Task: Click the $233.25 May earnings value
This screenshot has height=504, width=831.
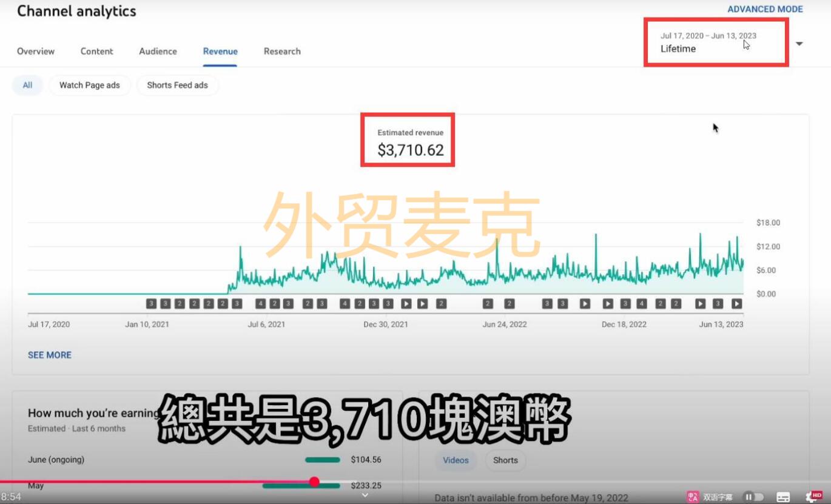Action: click(366, 486)
